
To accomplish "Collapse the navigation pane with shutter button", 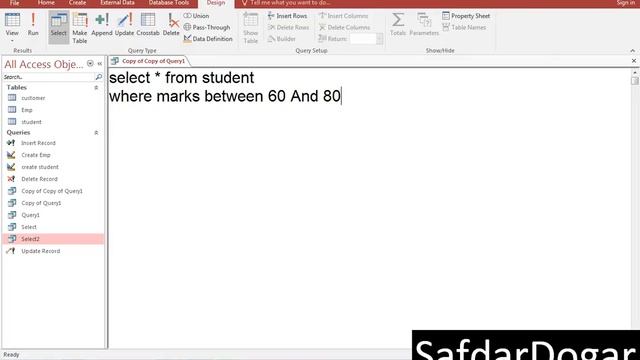I will (x=100, y=64).
